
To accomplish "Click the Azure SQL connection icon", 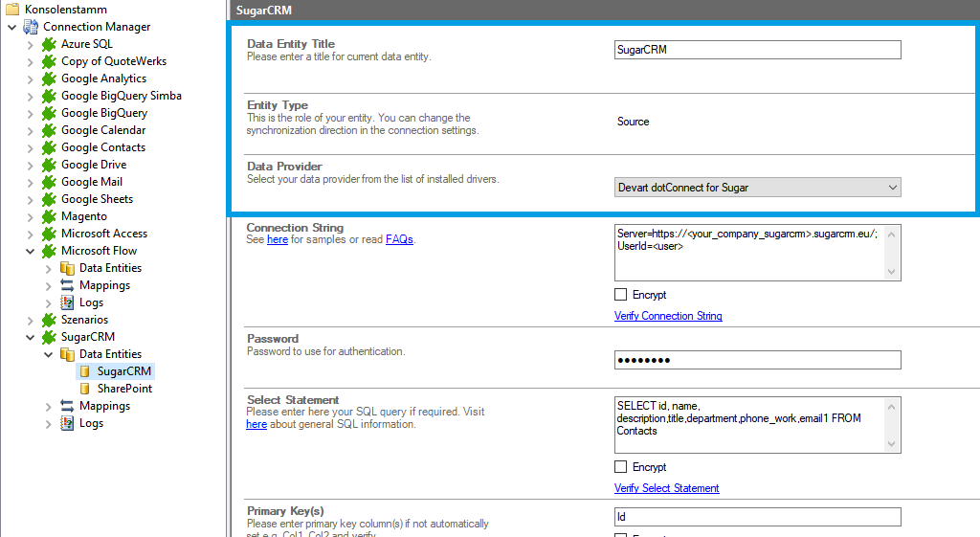I will tap(49, 44).
